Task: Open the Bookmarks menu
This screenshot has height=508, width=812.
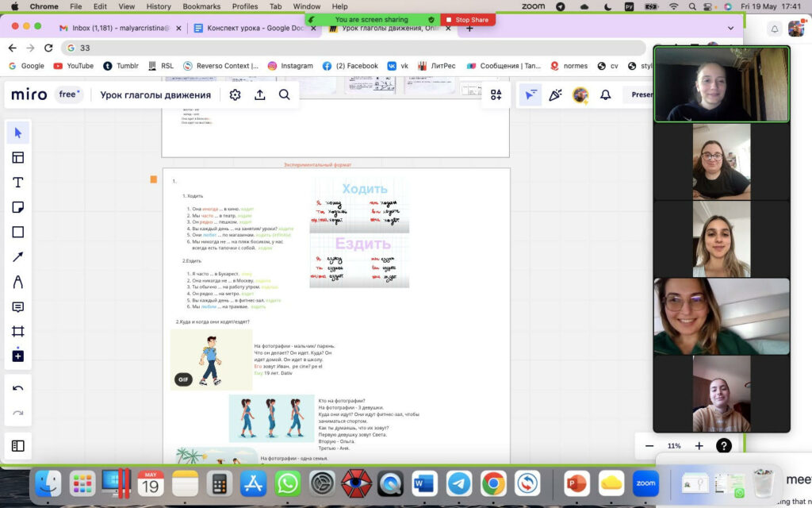Action: coord(201,6)
